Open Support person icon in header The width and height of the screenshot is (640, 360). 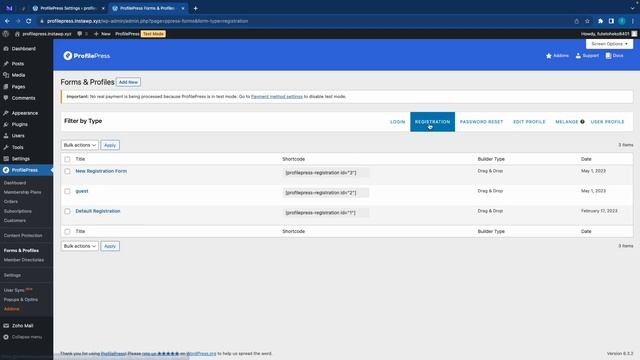578,56
